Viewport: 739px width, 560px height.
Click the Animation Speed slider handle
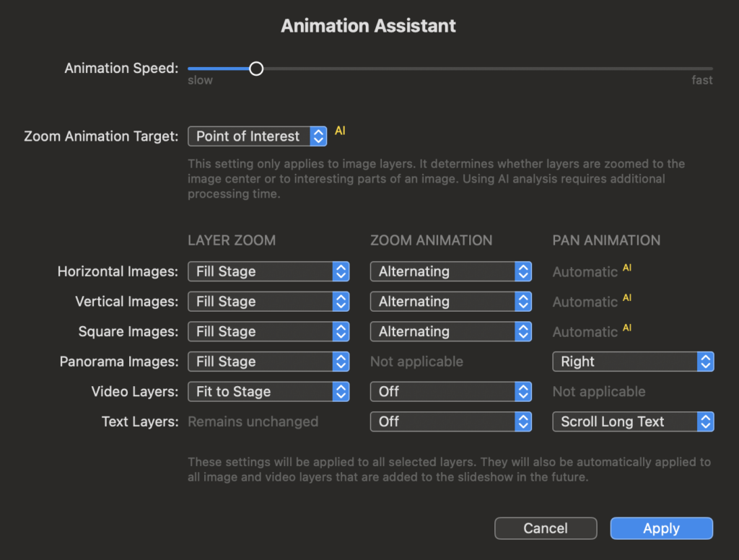[x=256, y=69]
